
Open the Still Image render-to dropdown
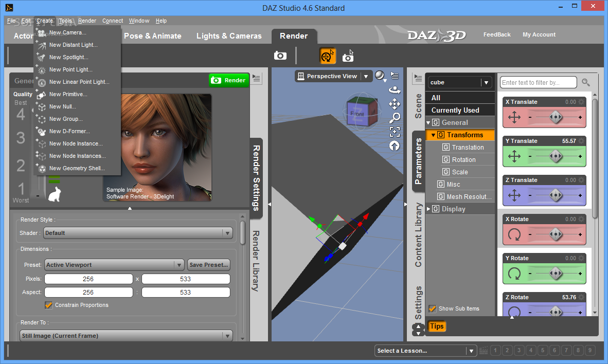point(126,336)
